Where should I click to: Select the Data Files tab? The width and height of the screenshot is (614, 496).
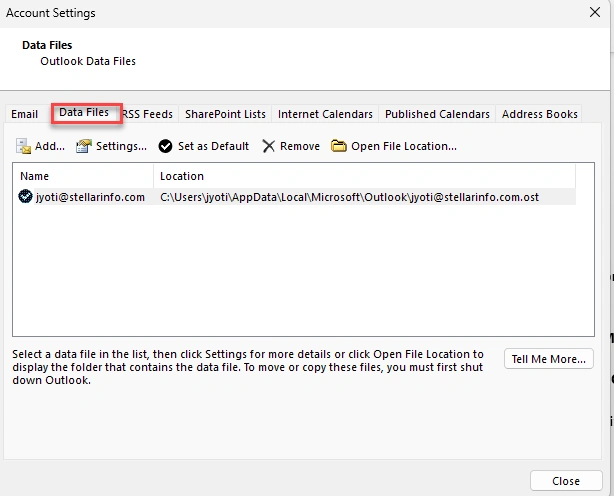(84, 112)
